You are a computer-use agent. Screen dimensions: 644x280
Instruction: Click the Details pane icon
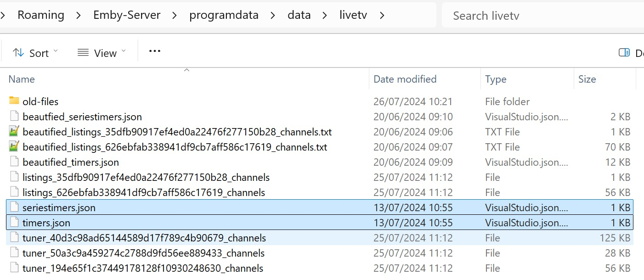click(x=624, y=53)
